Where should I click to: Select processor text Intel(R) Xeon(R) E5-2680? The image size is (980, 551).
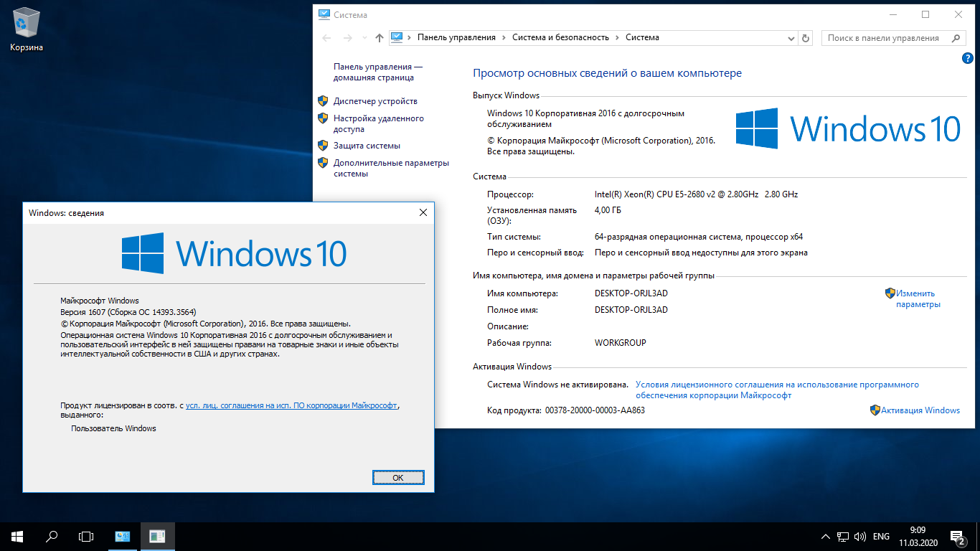tap(696, 194)
